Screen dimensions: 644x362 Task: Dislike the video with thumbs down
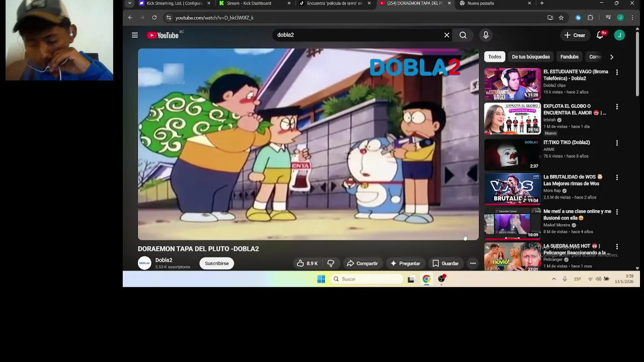(x=331, y=263)
